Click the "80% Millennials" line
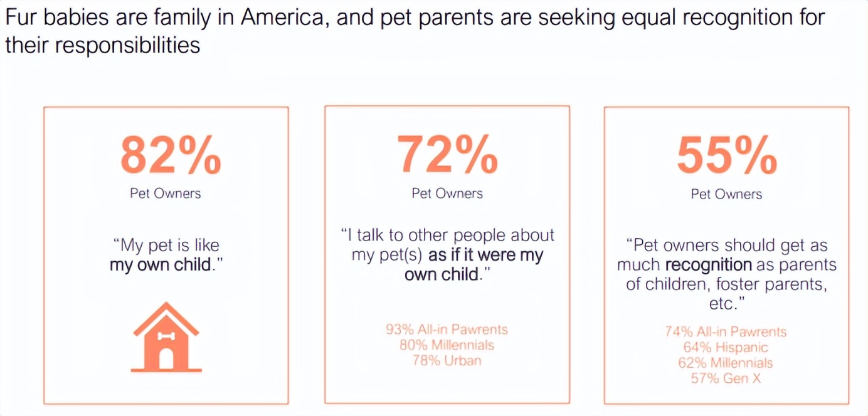The width and height of the screenshot is (868, 416). tap(447, 345)
